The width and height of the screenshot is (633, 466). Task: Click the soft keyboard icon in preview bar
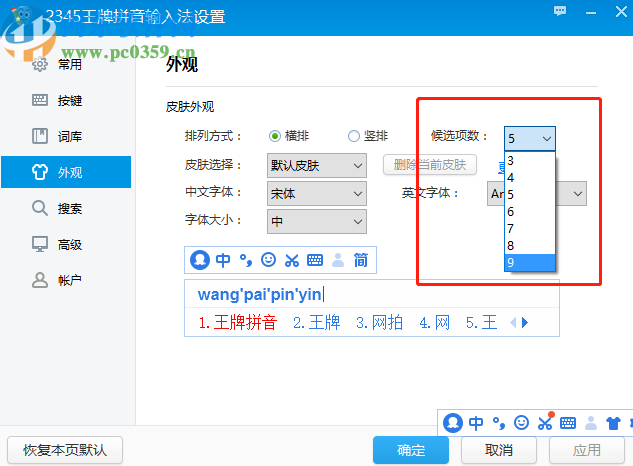point(315,260)
